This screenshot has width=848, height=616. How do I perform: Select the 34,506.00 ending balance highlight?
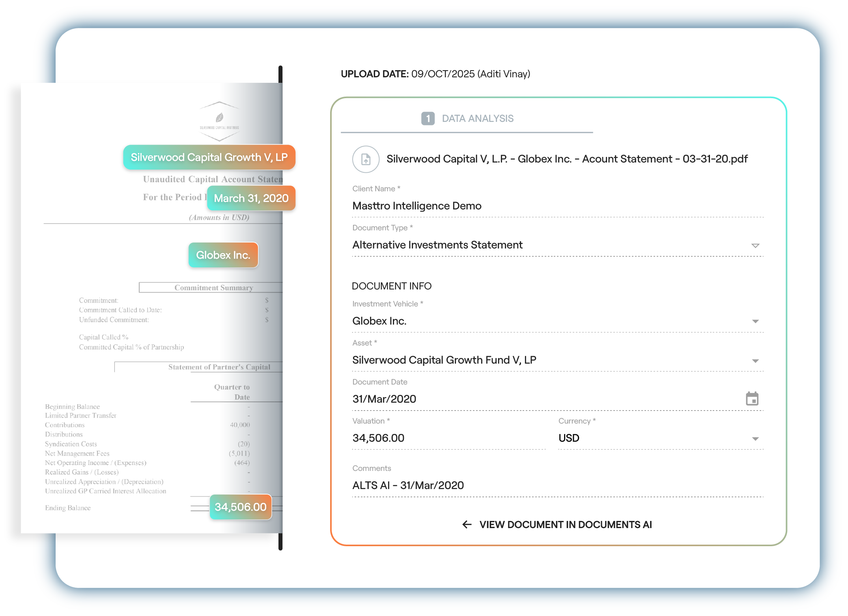pyautogui.click(x=241, y=507)
